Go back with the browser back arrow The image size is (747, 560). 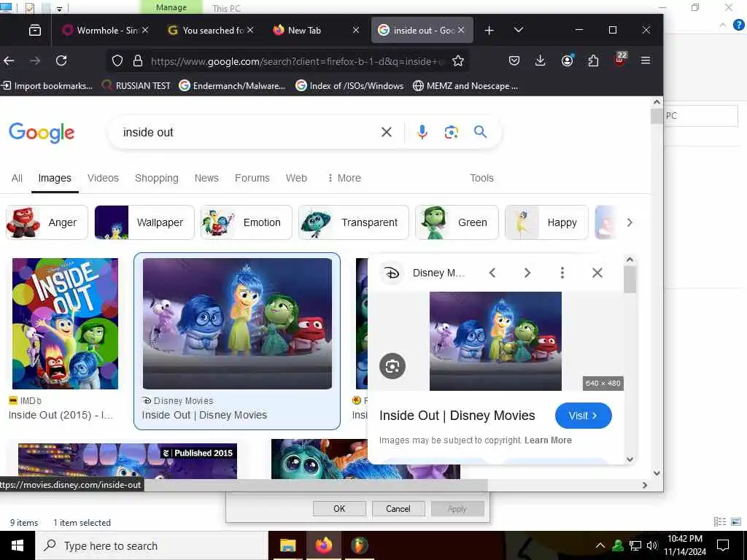pos(9,61)
